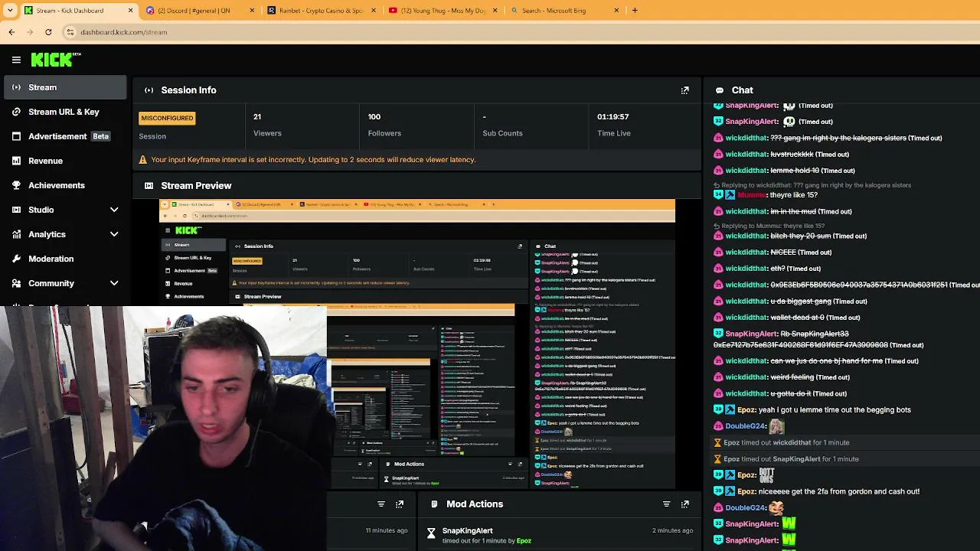Click the Chat panel speech-bubble icon
The width and height of the screenshot is (980, 551).
pos(720,90)
